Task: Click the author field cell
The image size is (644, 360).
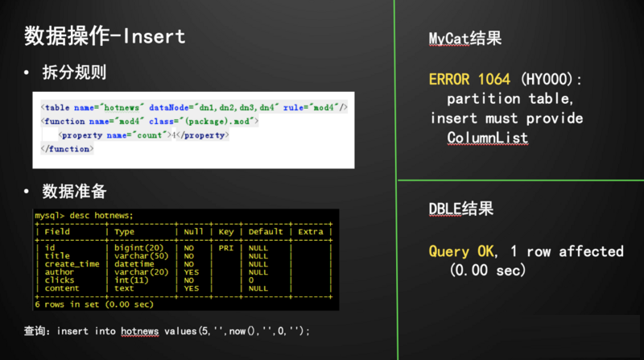Action: (x=59, y=272)
